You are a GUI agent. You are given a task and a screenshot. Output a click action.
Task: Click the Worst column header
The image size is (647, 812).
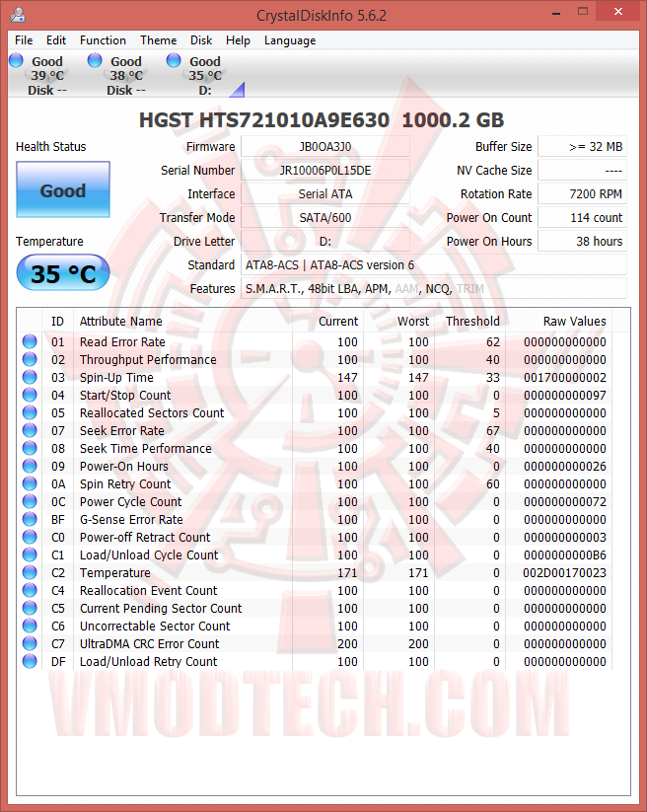399,321
